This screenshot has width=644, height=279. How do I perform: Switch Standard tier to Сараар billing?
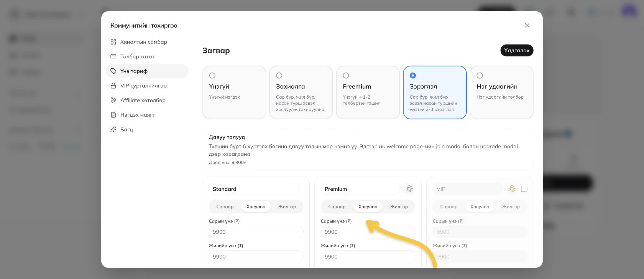[x=225, y=206]
